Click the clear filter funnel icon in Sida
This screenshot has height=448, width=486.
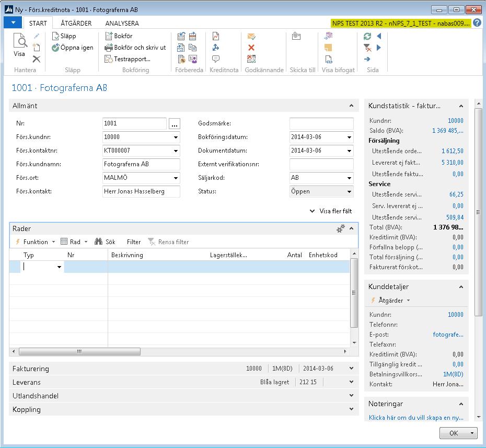click(x=367, y=48)
